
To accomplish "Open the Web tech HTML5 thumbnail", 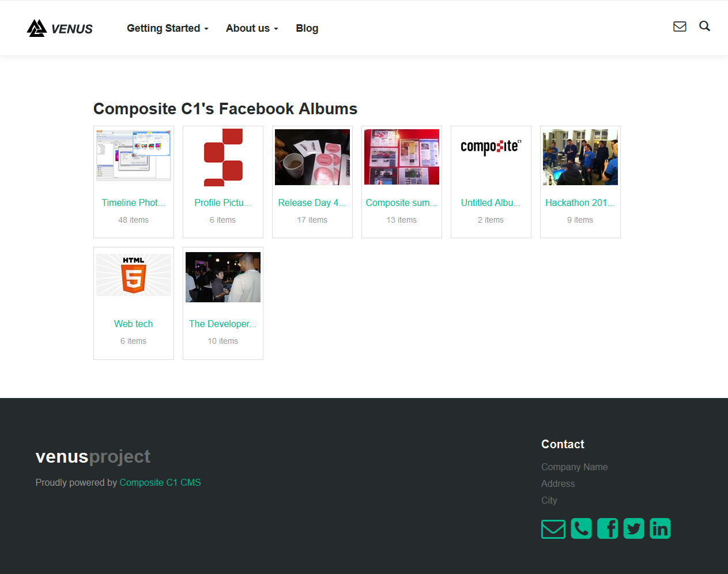I will 134,275.
